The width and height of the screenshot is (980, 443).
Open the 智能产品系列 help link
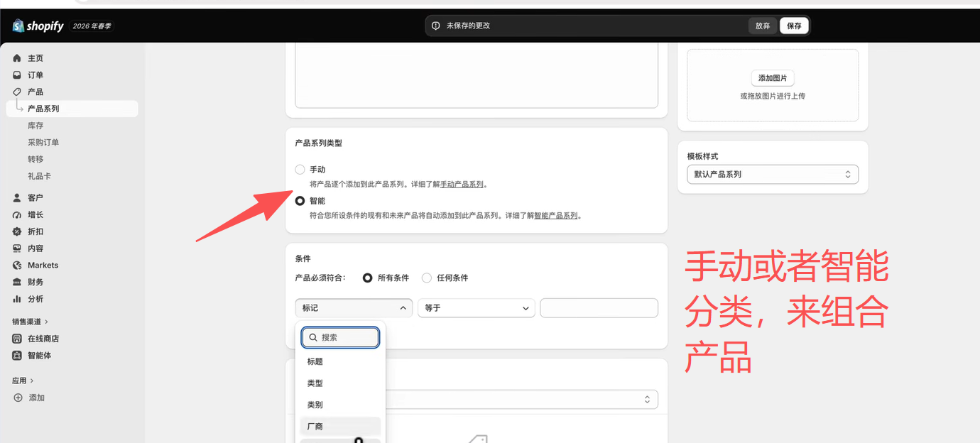coord(556,216)
